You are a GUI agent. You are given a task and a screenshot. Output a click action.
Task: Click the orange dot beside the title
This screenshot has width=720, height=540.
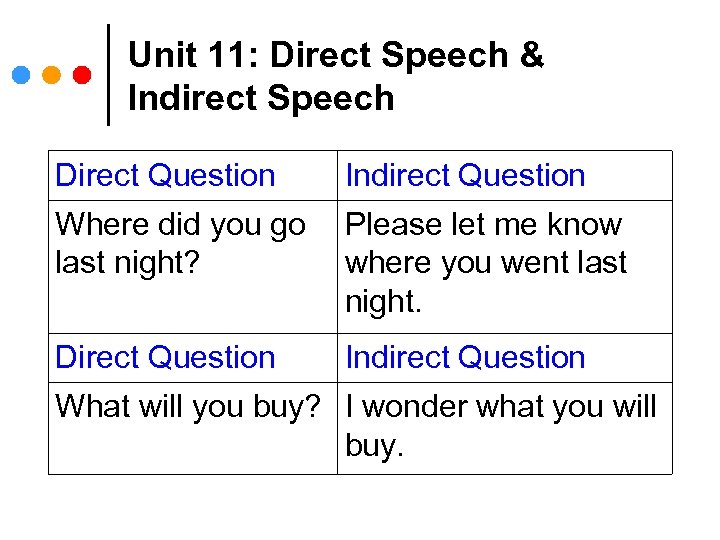(52, 75)
